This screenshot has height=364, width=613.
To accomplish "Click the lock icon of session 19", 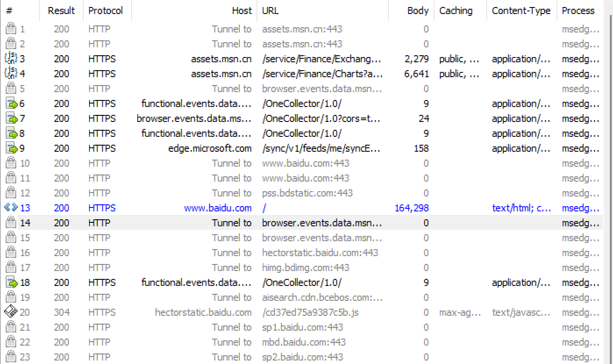I will pos(10,298).
